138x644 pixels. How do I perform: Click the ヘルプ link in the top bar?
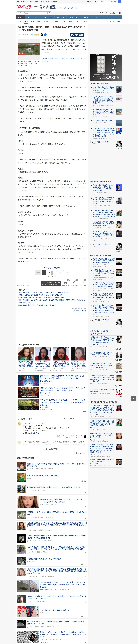tap(94, 2)
